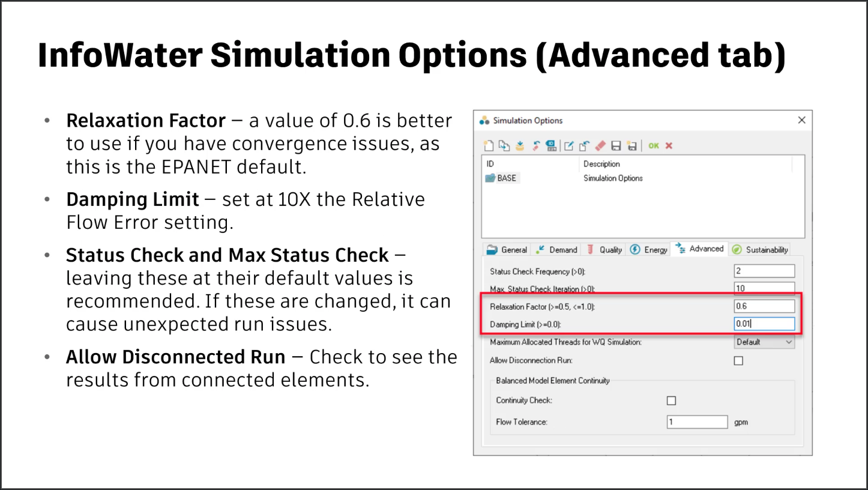
Task: Click the Relaxation Factor value field
Action: (x=765, y=306)
